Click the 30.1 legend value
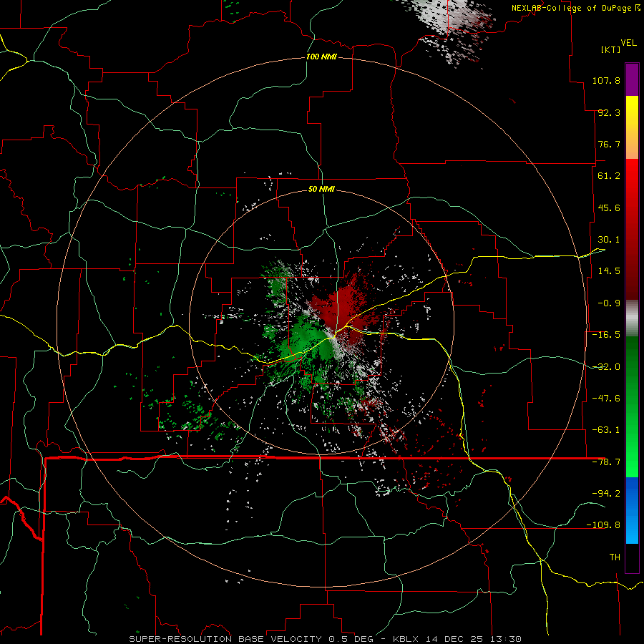This screenshot has height=644, width=644. (x=609, y=240)
